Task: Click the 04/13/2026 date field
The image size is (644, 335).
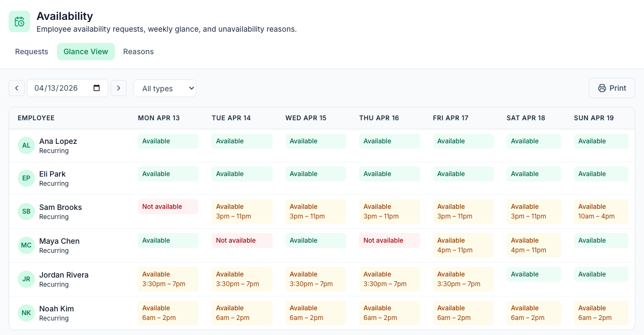Action: pos(68,88)
